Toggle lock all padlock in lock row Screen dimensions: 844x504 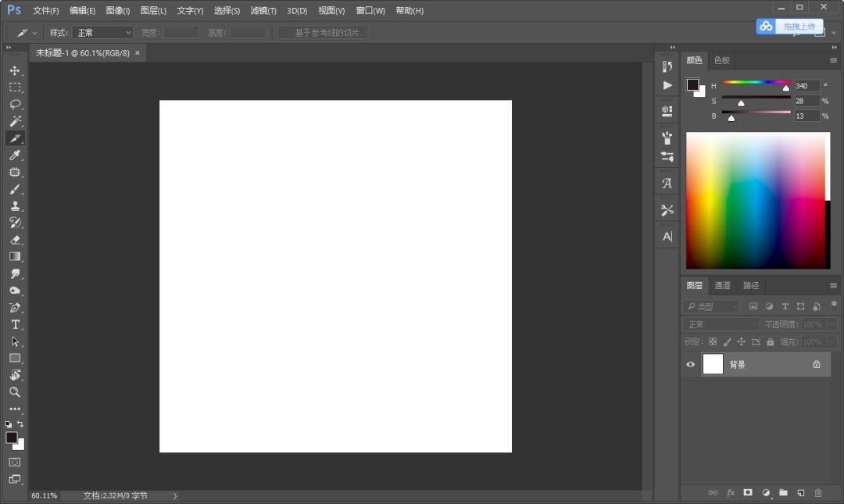point(771,342)
